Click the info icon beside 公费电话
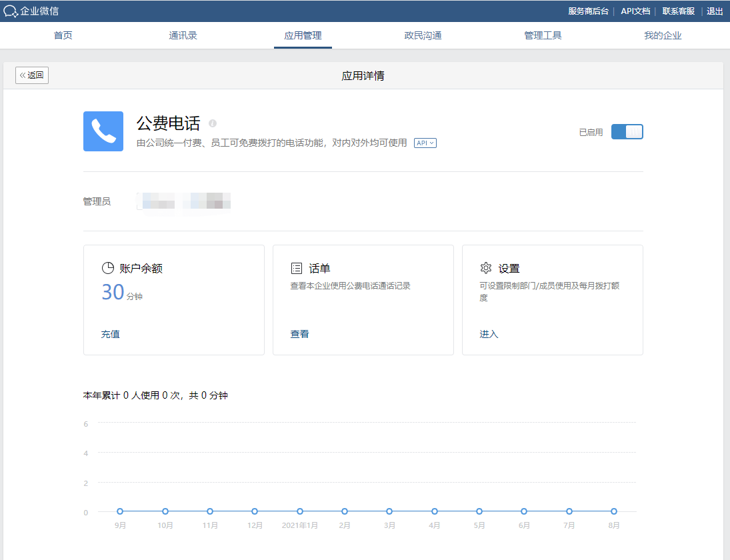The width and height of the screenshot is (730, 560). pyautogui.click(x=213, y=123)
